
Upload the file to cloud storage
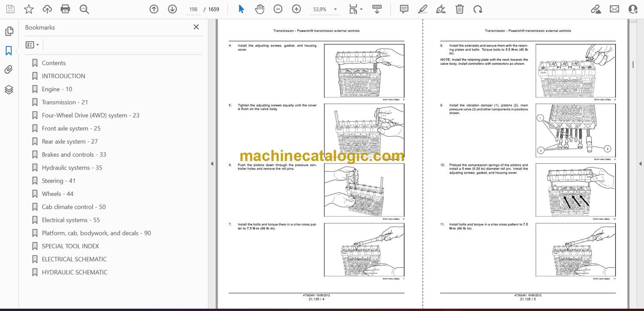(x=47, y=9)
